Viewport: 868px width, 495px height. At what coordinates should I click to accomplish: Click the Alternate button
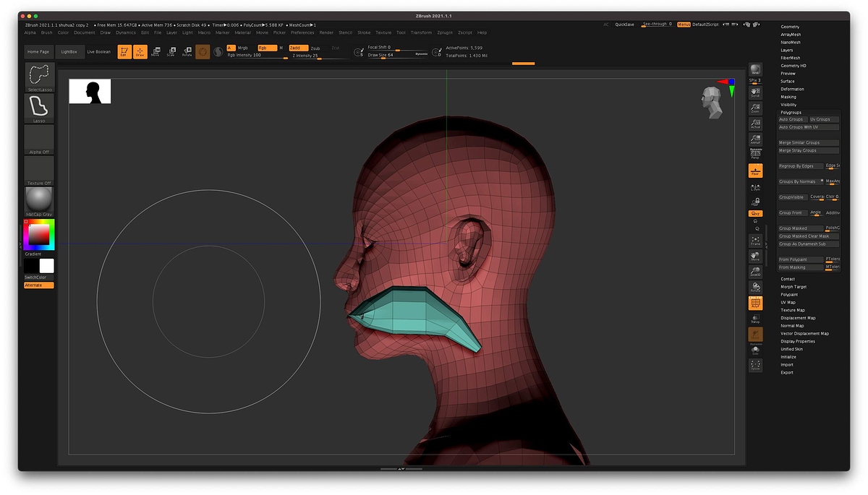[x=39, y=285]
